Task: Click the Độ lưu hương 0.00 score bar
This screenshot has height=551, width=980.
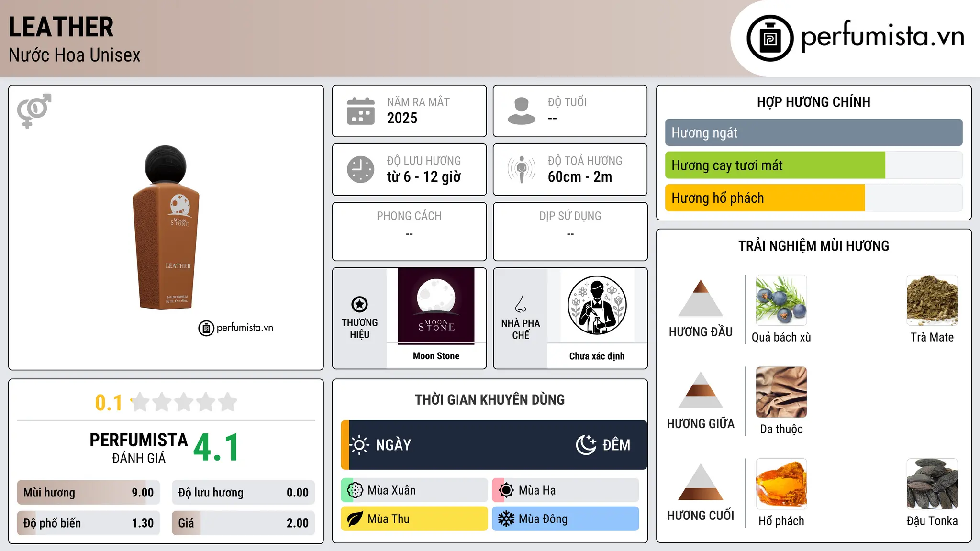Action: 243,492
